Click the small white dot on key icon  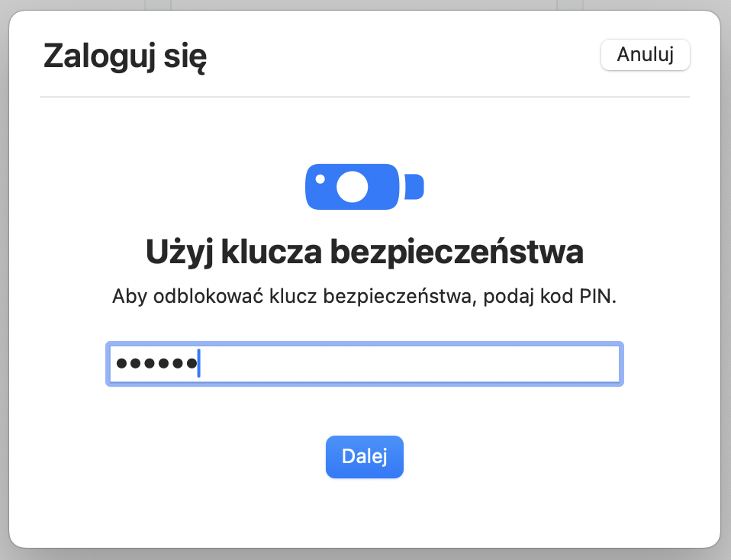pos(320,179)
